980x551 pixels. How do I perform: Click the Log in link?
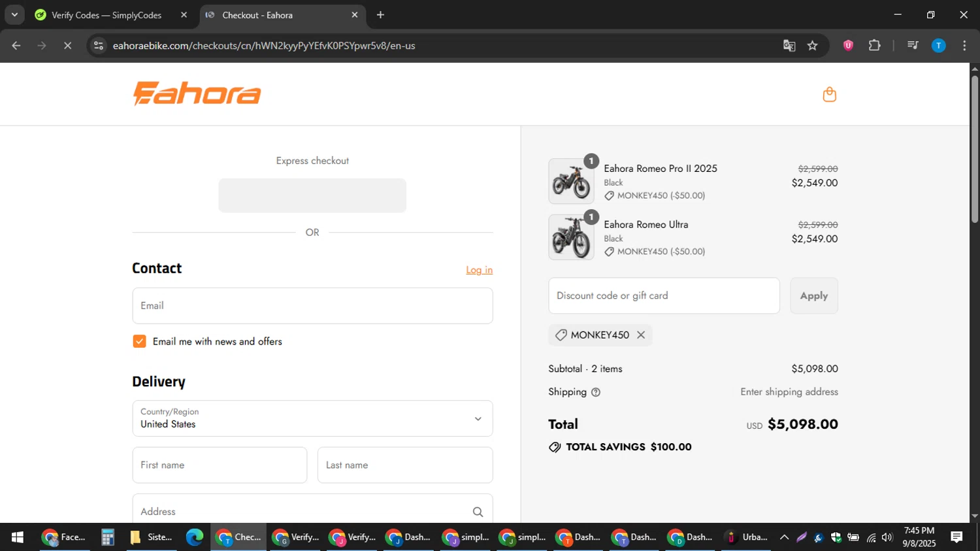point(479,270)
